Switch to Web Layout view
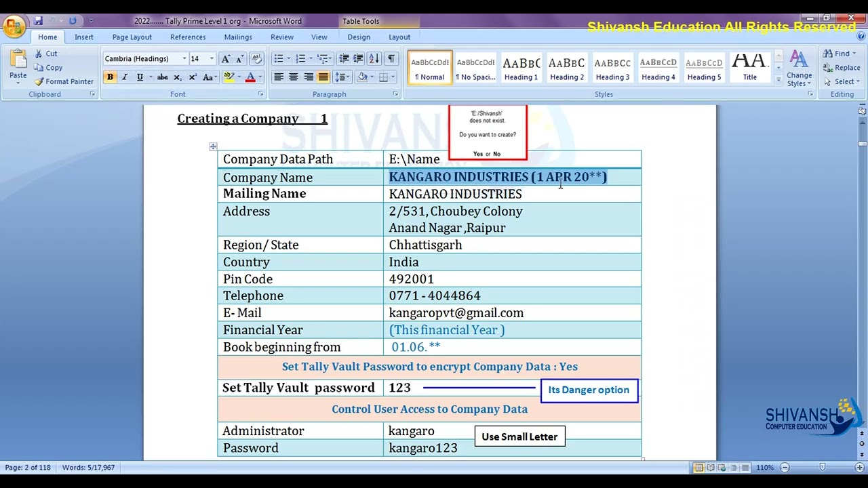The height and width of the screenshot is (488, 868). [x=722, y=468]
